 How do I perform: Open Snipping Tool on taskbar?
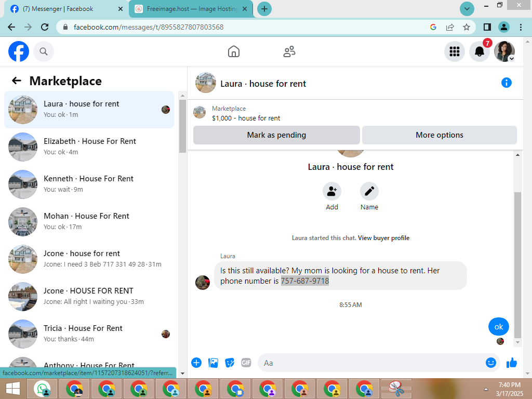pyautogui.click(x=396, y=389)
